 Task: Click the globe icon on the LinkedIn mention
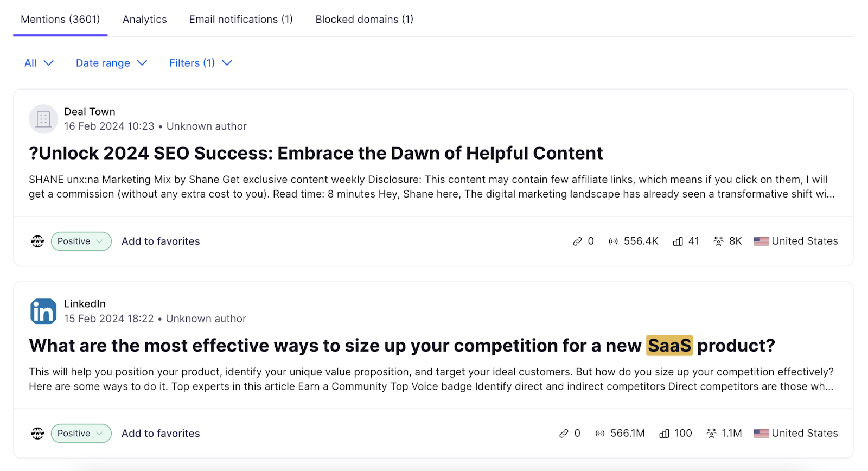click(x=37, y=433)
